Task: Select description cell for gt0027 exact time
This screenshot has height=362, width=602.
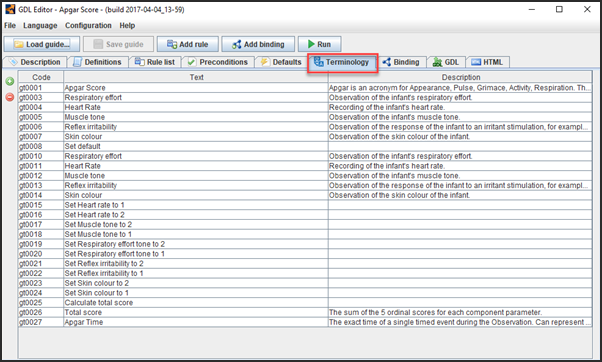Action: pyautogui.click(x=460, y=322)
